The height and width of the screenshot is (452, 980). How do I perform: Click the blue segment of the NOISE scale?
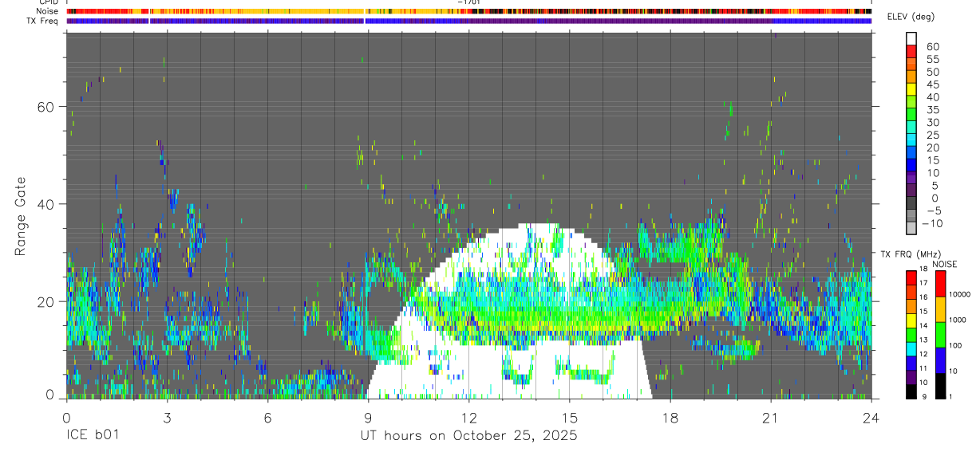pos(940,360)
